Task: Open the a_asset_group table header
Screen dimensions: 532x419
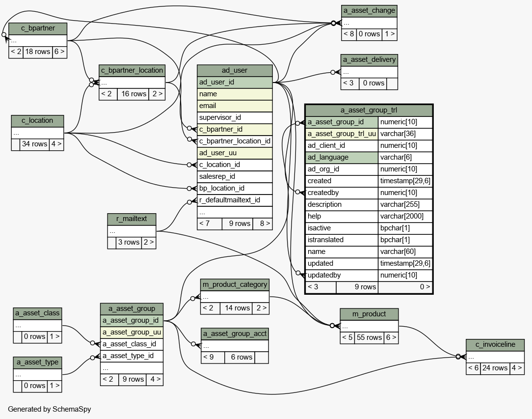Action: 132,309
